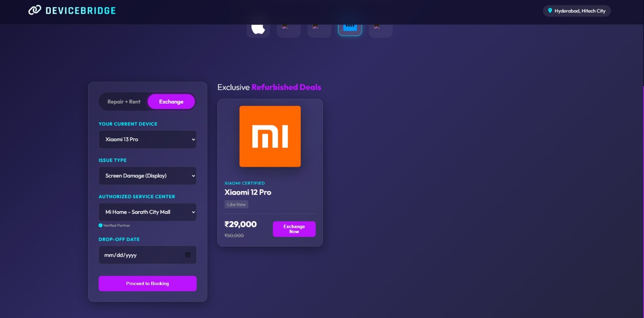Switch to Repair + Rent mode
Viewport: 644px width, 318px height.
(124, 102)
